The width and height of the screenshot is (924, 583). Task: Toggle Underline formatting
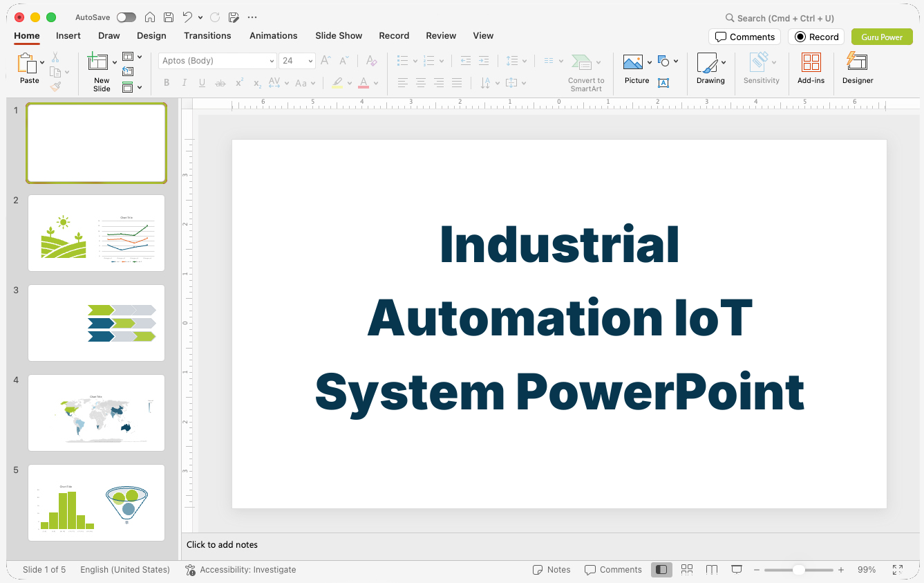[x=202, y=83]
